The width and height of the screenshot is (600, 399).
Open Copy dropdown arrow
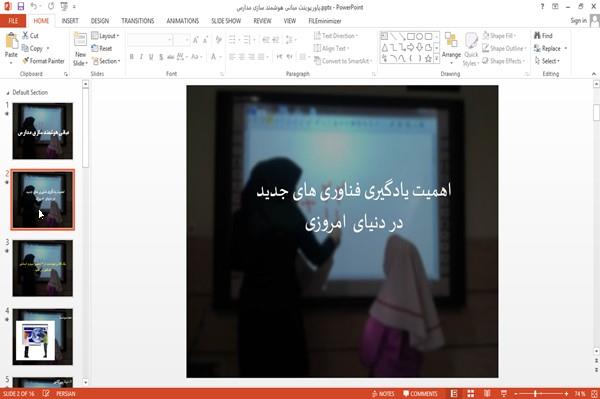[x=48, y=48]
